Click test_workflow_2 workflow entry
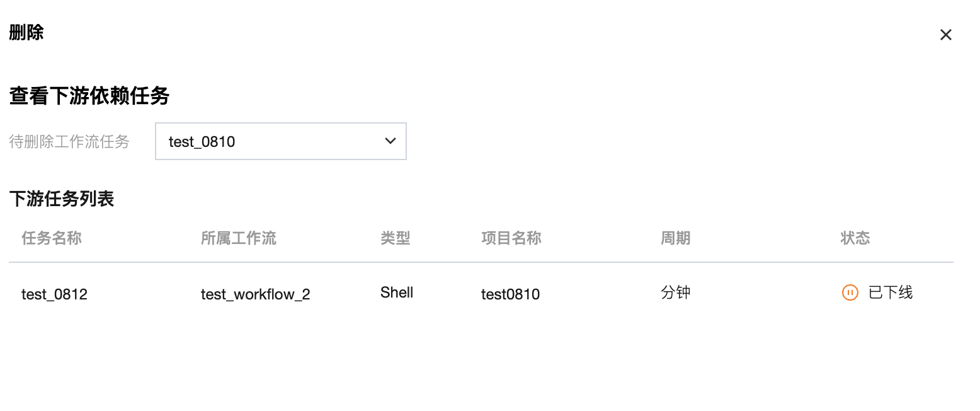980x411 pixels. (x=255, y=294)
